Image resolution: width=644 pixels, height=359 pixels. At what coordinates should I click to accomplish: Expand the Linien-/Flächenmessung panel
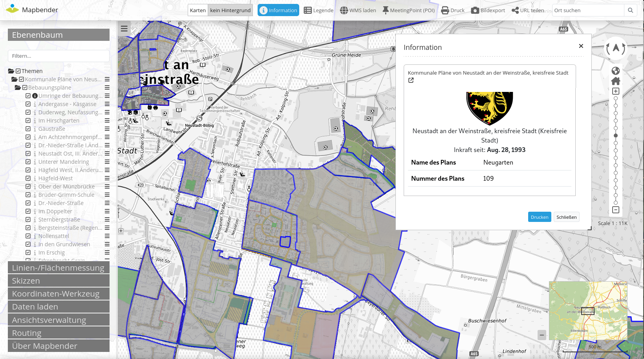[x=58, y=267]
